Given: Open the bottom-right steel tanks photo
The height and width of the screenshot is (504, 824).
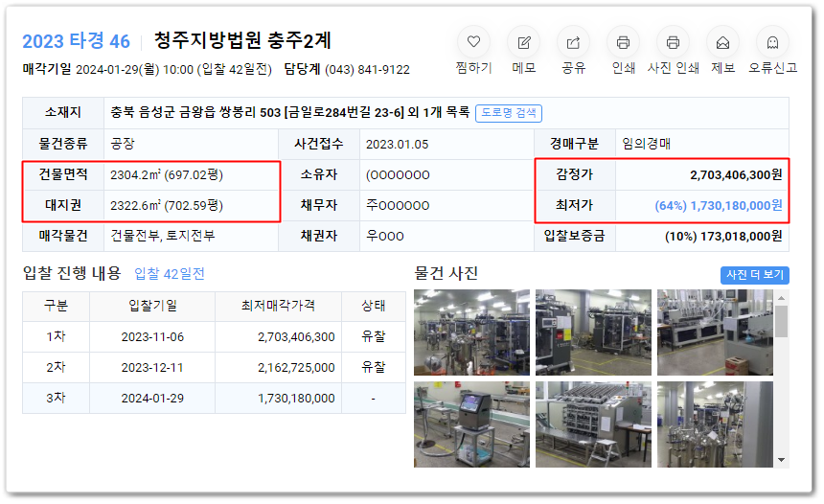Looking at the screenshot, I should 715,424.
